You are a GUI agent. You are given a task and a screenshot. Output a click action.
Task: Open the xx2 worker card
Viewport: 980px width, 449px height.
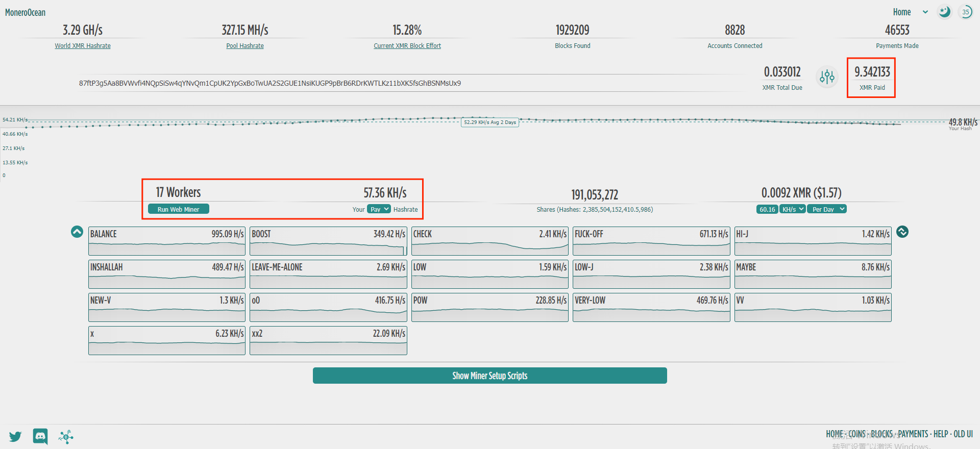pyautogui.click(x=328, y=341)
